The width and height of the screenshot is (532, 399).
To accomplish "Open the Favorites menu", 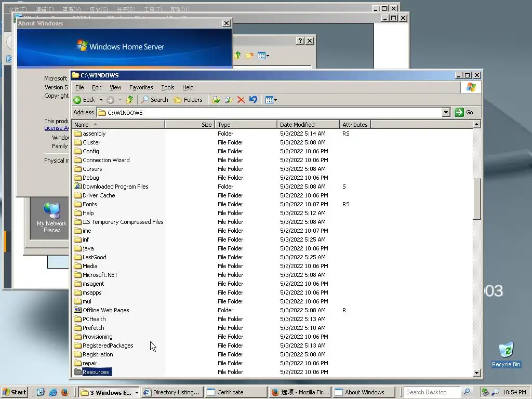I will (141, 87).
